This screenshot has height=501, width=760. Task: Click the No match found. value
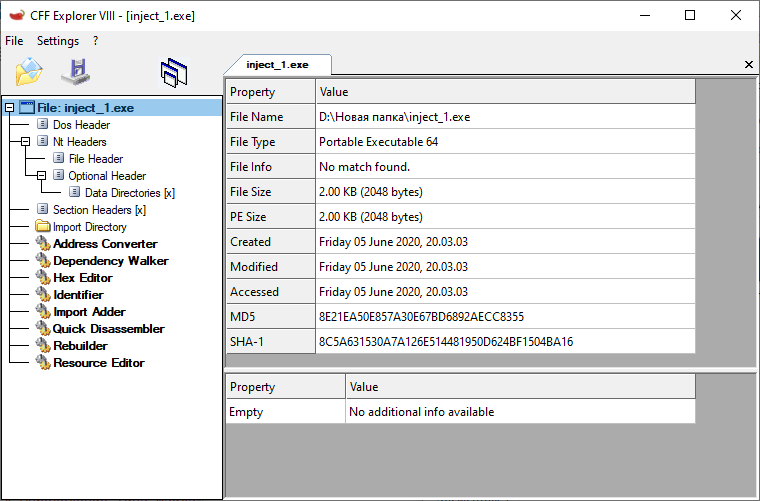pos(364,167)
